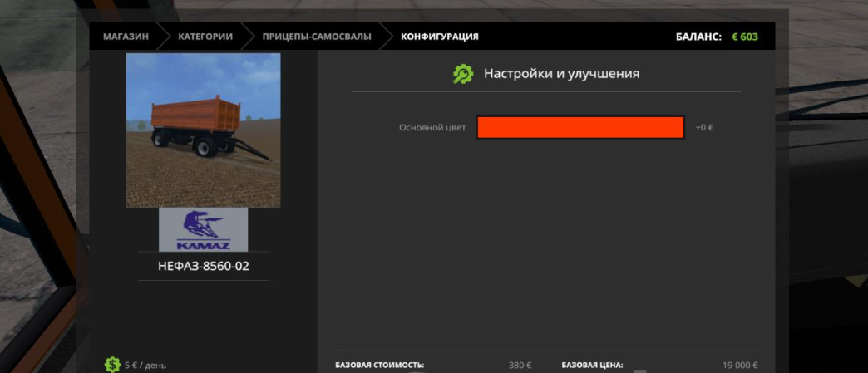Click the green wrench gear settings icon
This screenshot has width=868, height=373.
462,74
